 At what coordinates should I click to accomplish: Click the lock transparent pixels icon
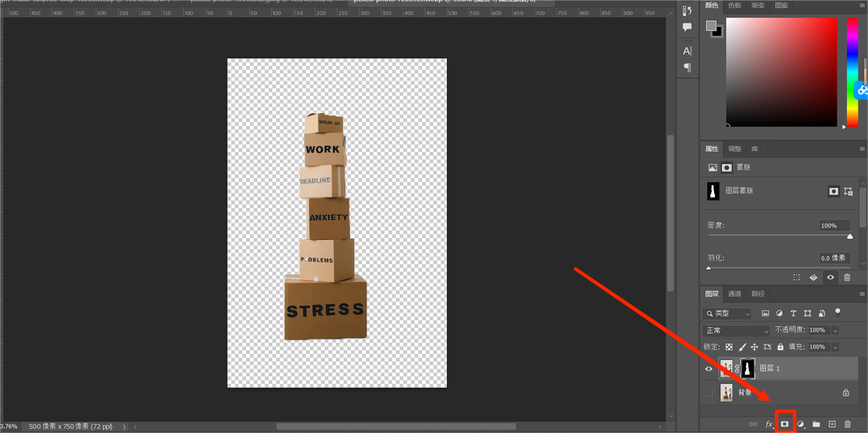pos(729,347)
